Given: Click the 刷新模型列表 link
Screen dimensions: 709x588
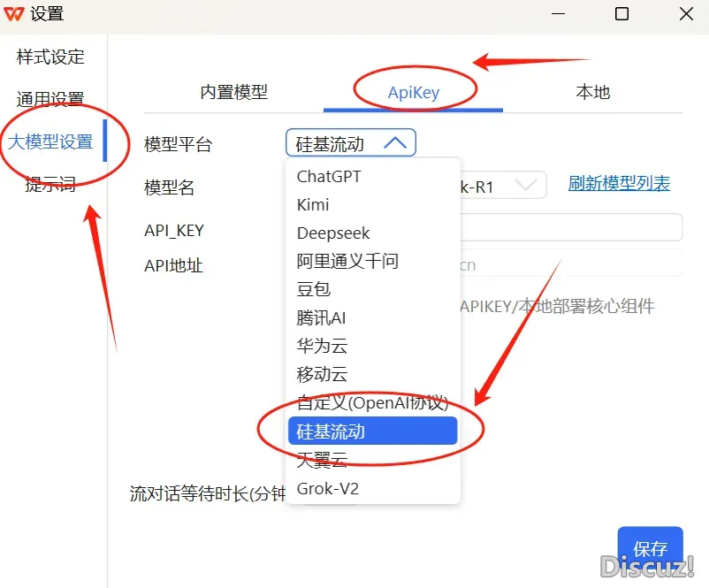Looking at the screenshot, I should 619,184.
